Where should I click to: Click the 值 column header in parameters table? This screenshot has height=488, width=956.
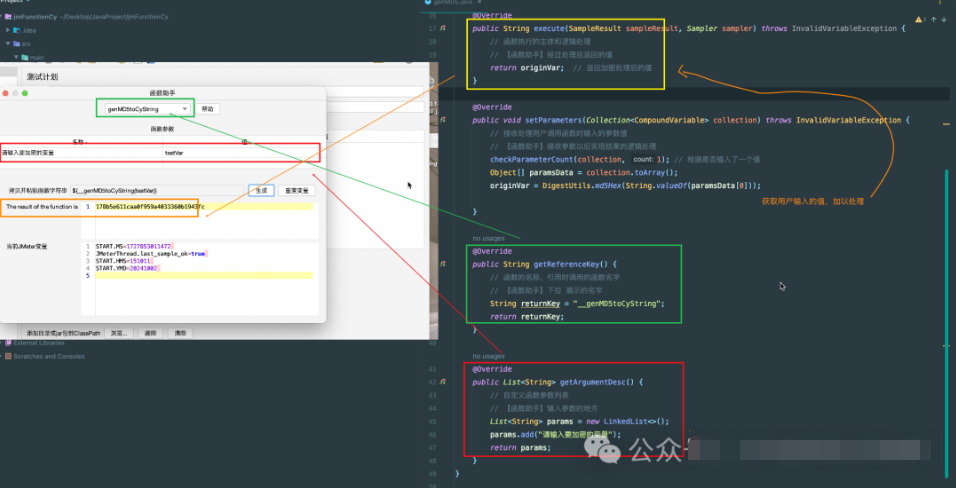pyautogui.click(x=244, y=141)
